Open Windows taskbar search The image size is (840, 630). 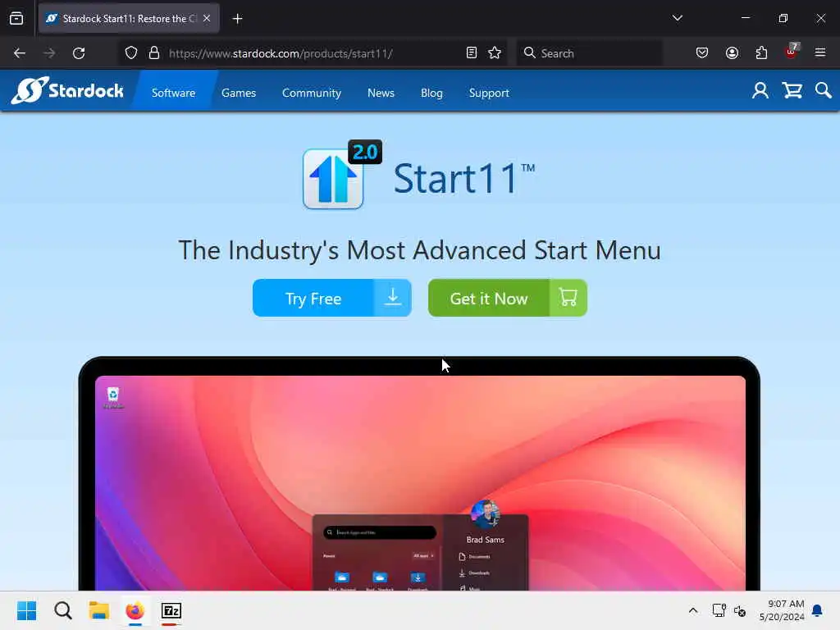point(63,610)
